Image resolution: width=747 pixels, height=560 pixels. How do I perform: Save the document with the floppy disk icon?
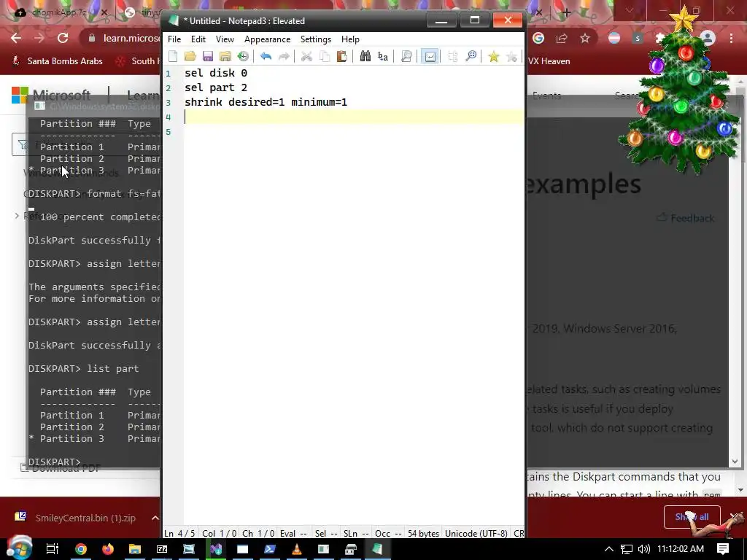pos(208,57)
